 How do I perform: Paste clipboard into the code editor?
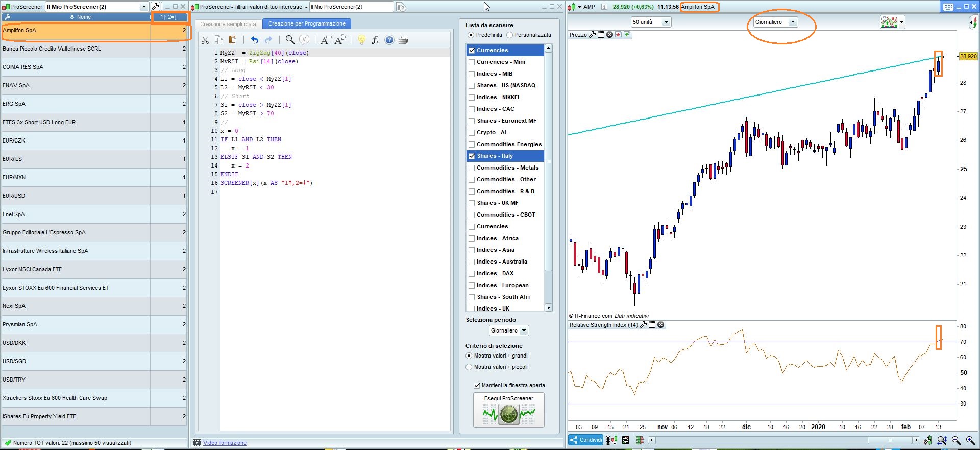point(233,40)
